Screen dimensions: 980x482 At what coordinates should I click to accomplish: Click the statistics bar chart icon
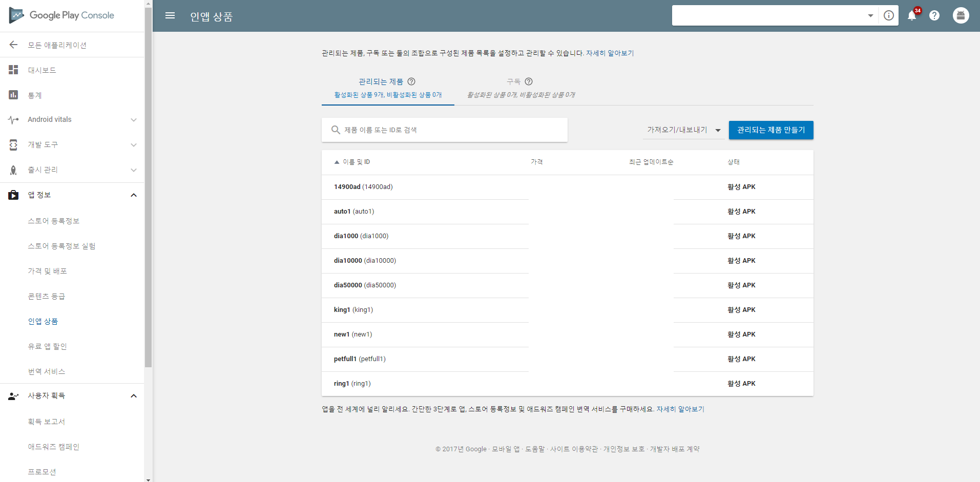(x=13, y=95)
